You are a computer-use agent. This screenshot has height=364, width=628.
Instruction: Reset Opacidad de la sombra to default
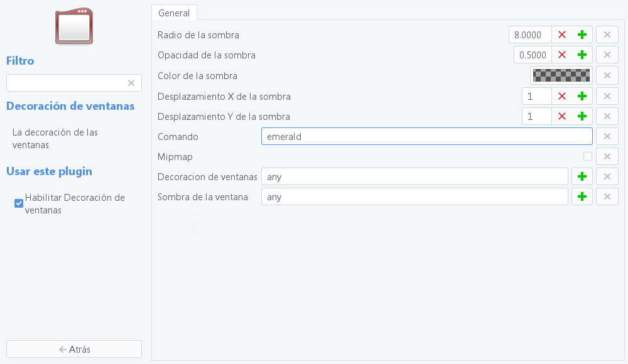point(607,55)
